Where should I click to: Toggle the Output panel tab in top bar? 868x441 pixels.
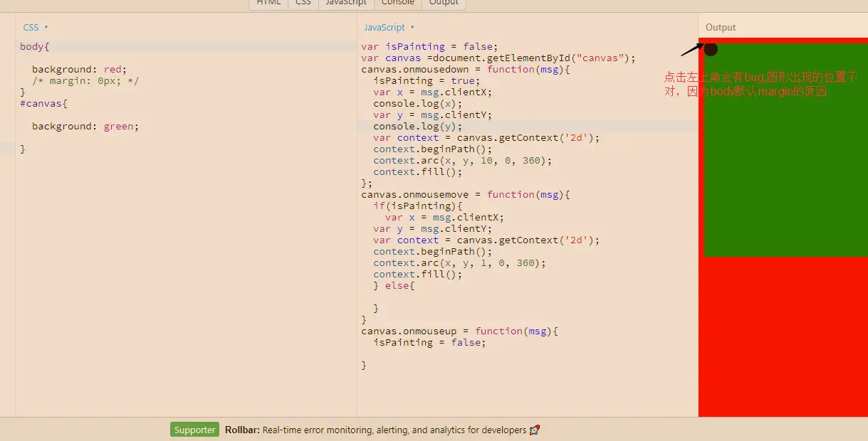click(444, 4)
